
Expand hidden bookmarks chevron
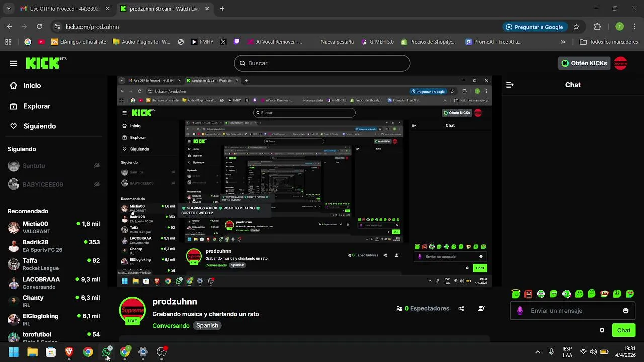(x=563, y=42)
